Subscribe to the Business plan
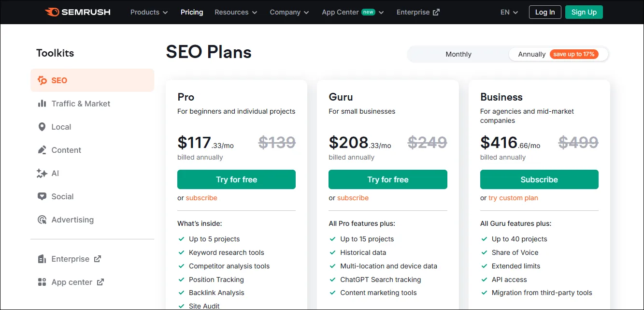The image size is (644, 310). point(539,179)
